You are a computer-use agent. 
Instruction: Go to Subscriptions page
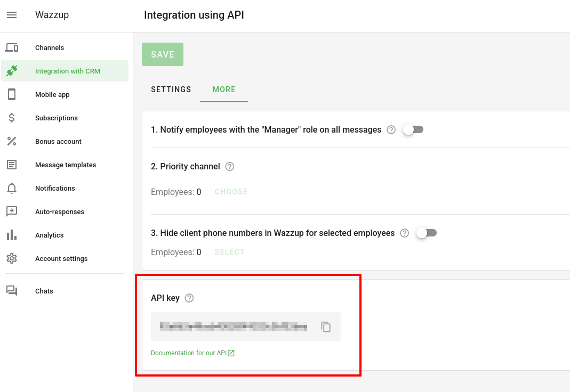65,118
